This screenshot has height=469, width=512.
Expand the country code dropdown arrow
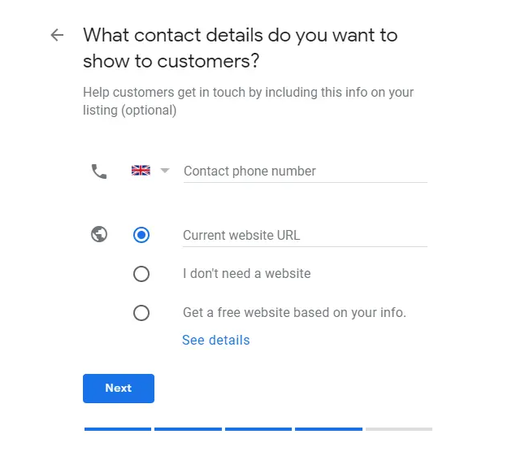[165, 171]
